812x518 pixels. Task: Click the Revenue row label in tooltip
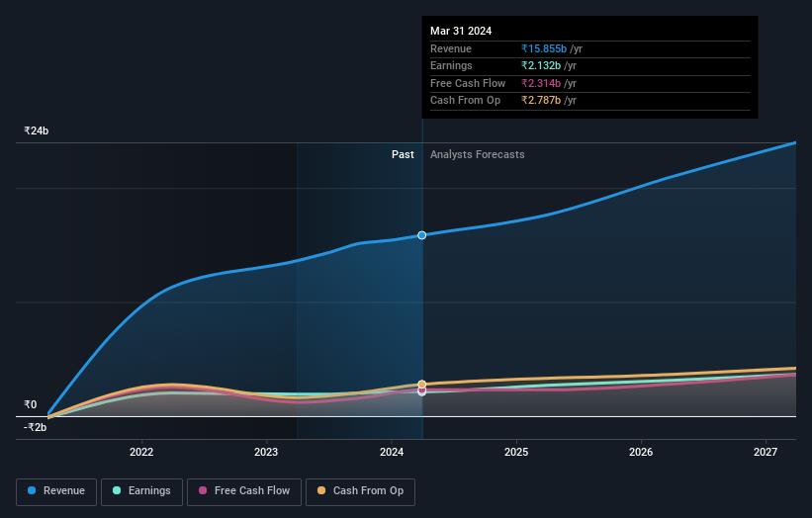click(x=451, y=48)
